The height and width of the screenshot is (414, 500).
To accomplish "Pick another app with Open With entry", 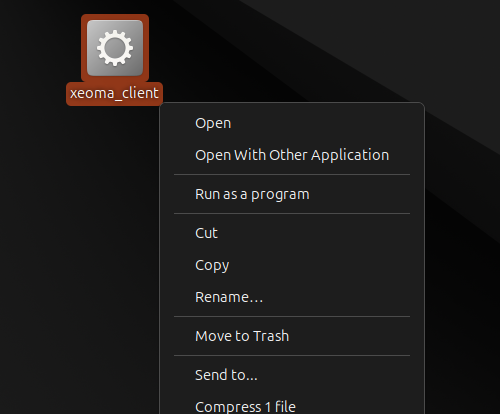I will click(x=292, y=155).
